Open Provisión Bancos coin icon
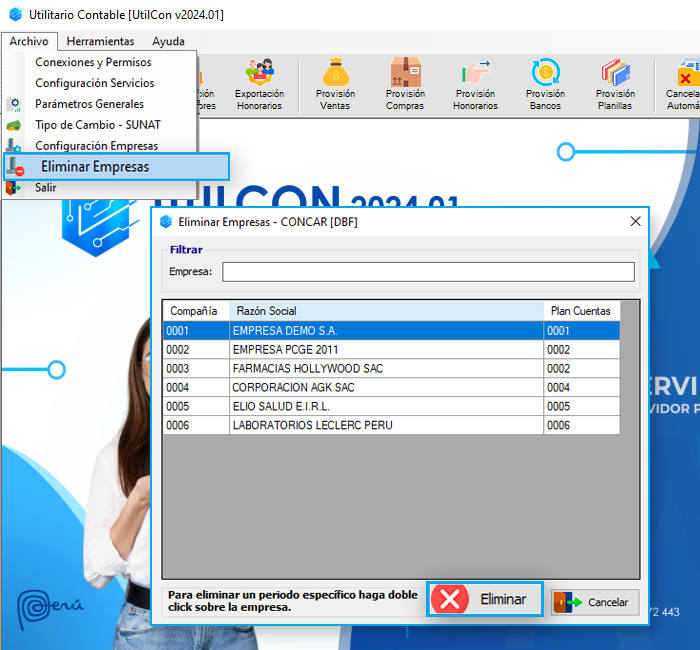Image resolution: width=700 pixels, height=650 pixels. pyautogui.click(x=545, y=84)
